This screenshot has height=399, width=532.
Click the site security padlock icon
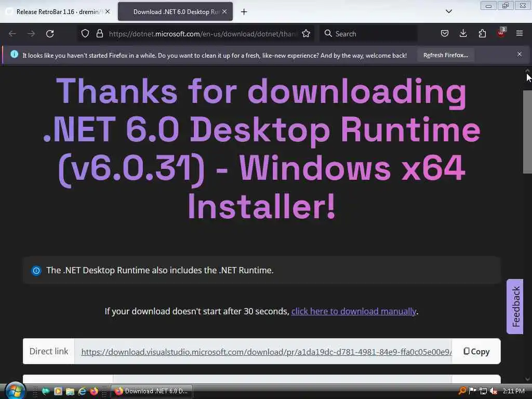[x=99, y=34]
